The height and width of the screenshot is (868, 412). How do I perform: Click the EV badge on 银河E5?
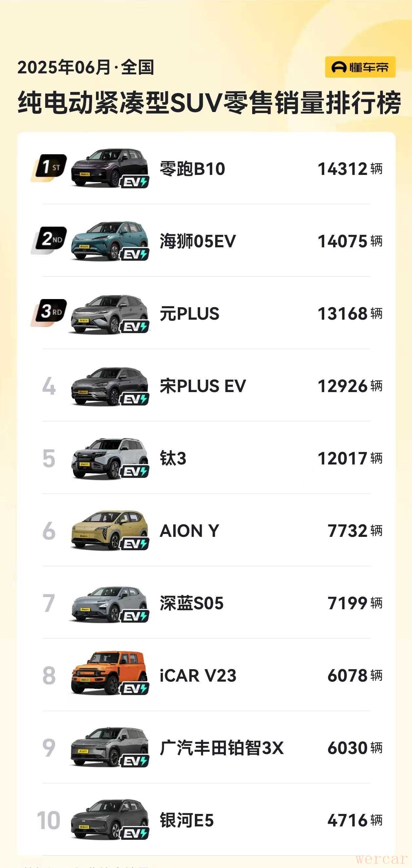(x=134, y=834)
